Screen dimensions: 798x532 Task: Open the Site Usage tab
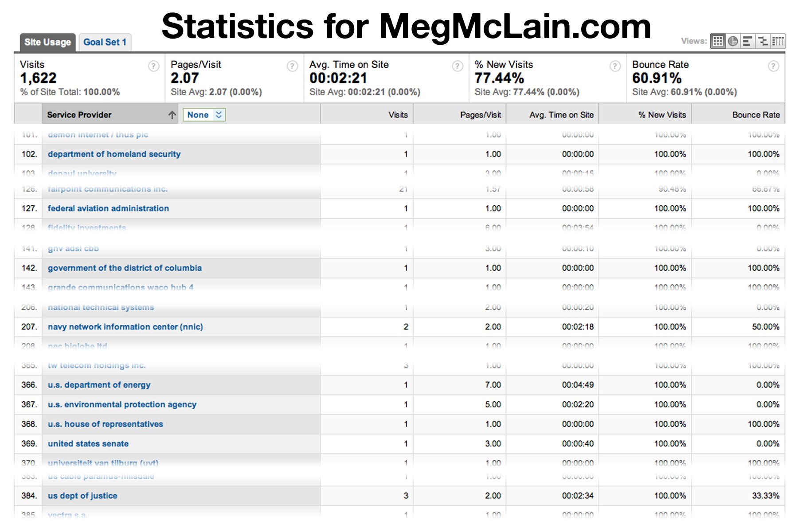coord(47,42)
